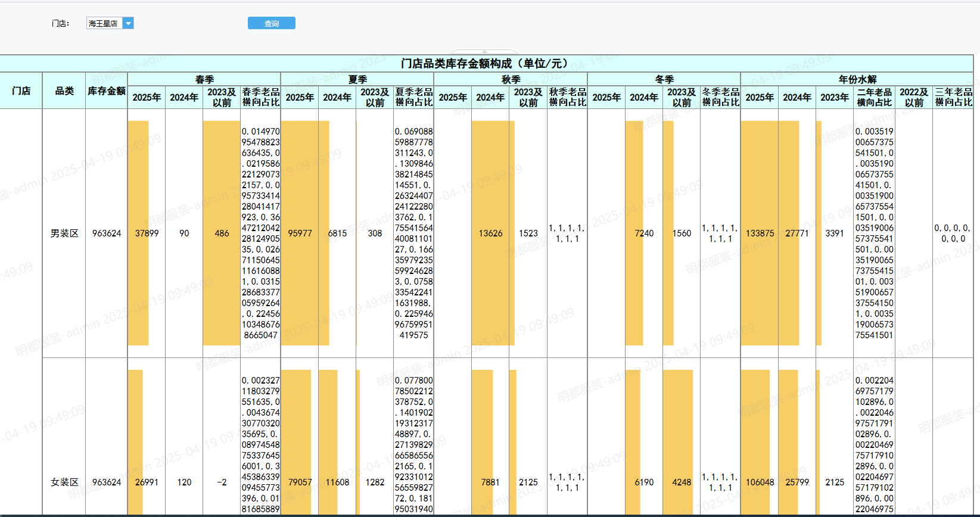
Task: Click the 133875 yearly value cell
Action: pos(760,233)
